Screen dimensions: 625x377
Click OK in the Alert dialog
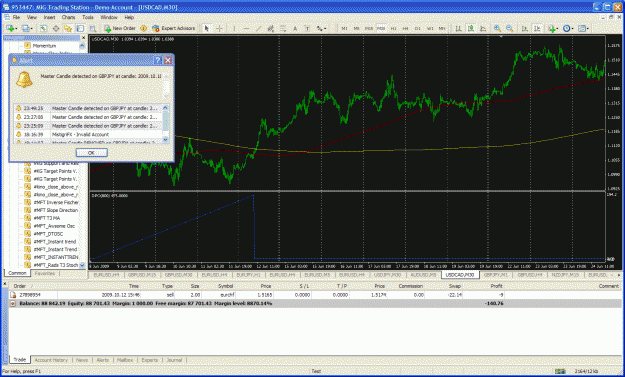[91, 153]
